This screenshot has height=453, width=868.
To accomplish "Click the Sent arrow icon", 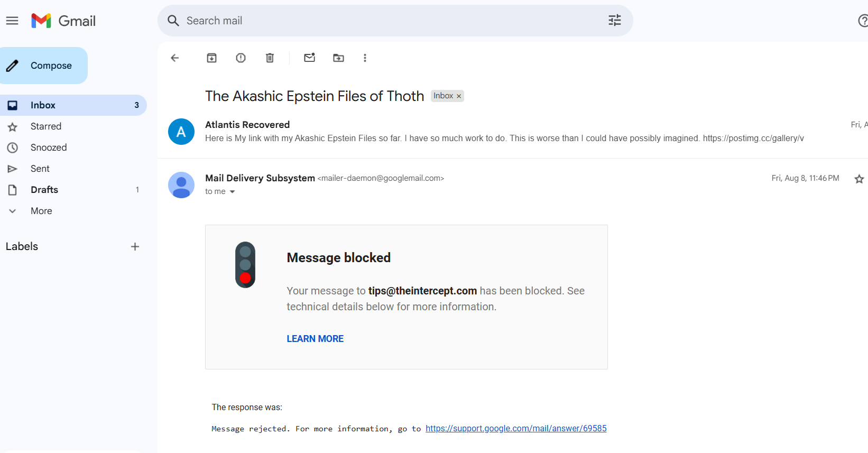I will [12, 169].
